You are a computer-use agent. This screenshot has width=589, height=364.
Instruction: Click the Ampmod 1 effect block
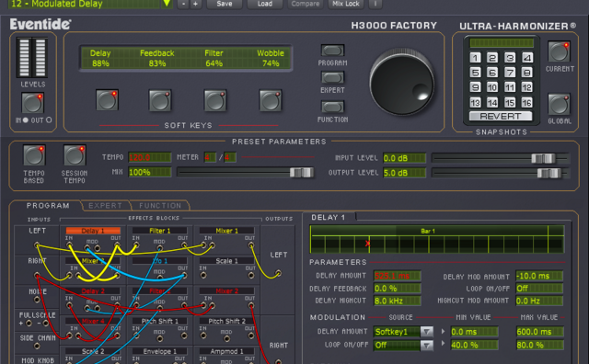[x=227, y=352]
